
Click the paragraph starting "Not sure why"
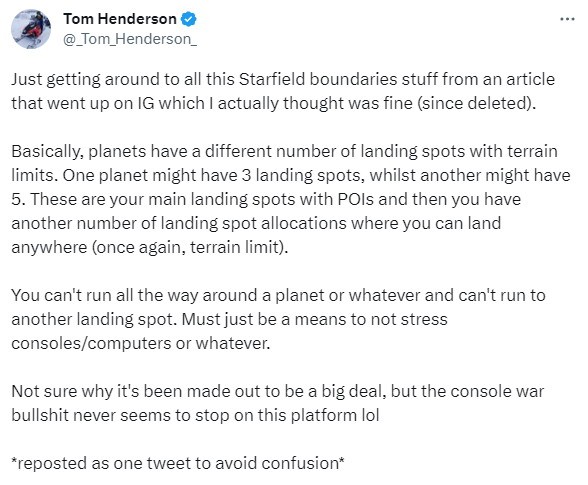(278, 403)
